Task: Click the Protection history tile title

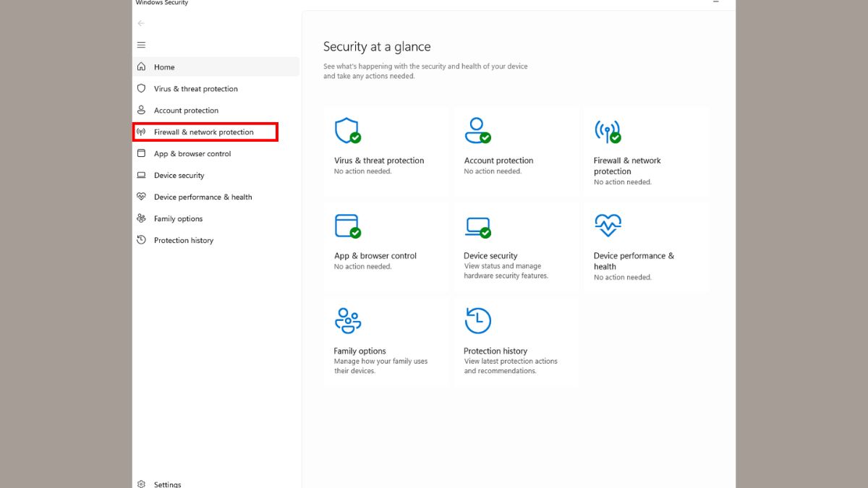Action: pyautogui.click(x=495, y=351)
